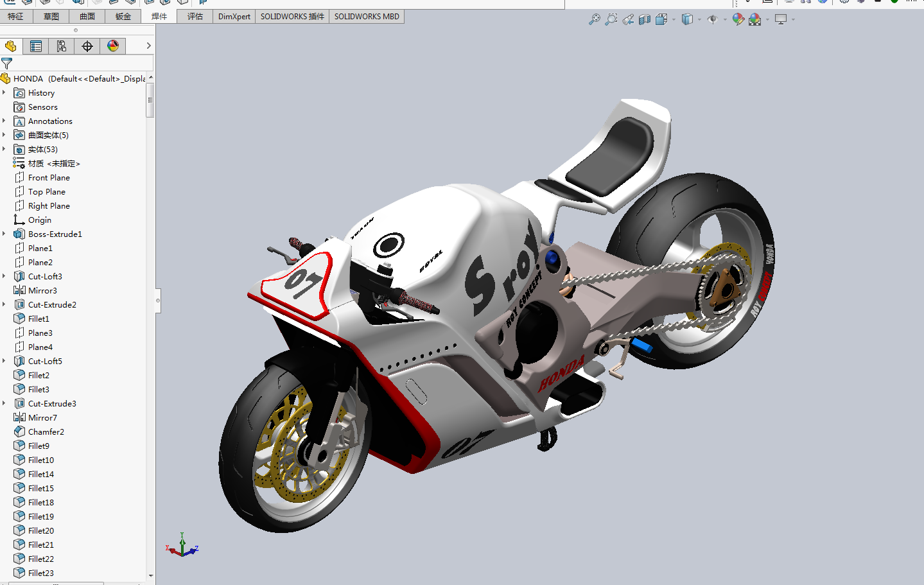Screen dimensions: 924x585
Task: Expand the Annotations node
Action: pos(4,121)
